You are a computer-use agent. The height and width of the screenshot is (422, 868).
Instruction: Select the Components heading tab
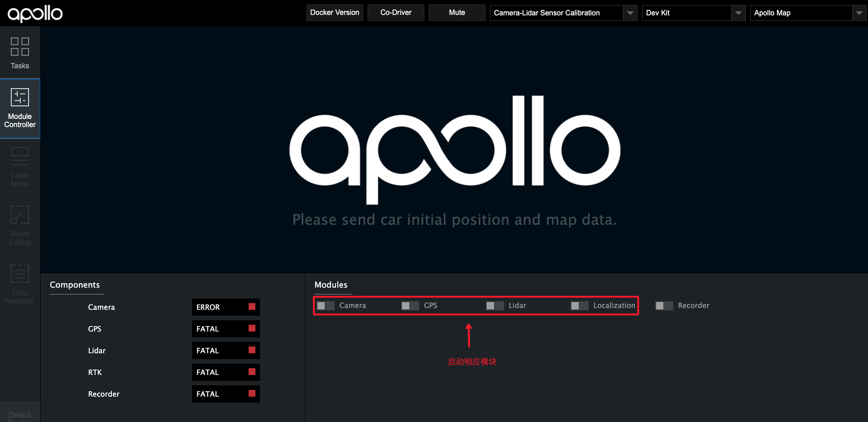[75, 285]
